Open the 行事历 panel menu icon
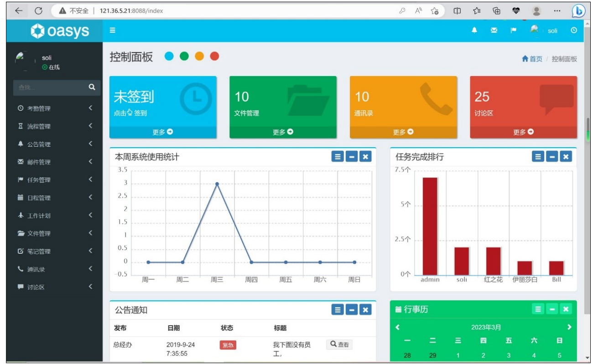The image size is (593, 364). (x=538, y=309)
